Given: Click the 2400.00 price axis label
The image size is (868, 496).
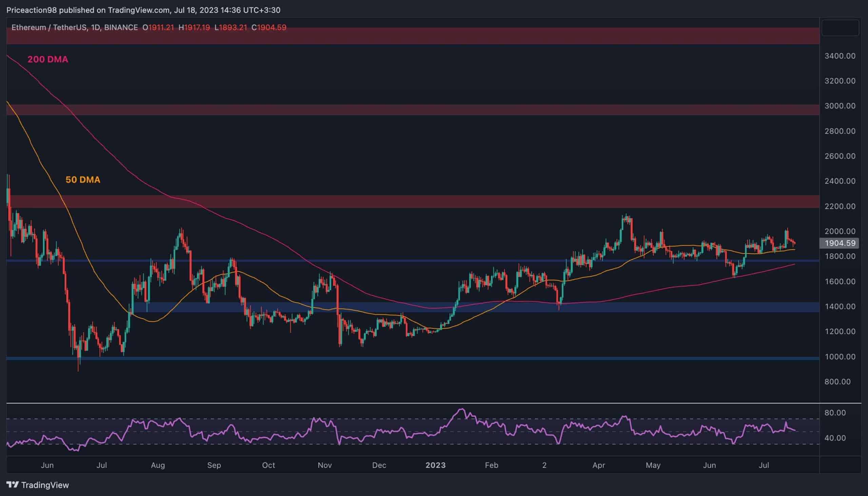Looking at the screenshot, I should (840, 181).
